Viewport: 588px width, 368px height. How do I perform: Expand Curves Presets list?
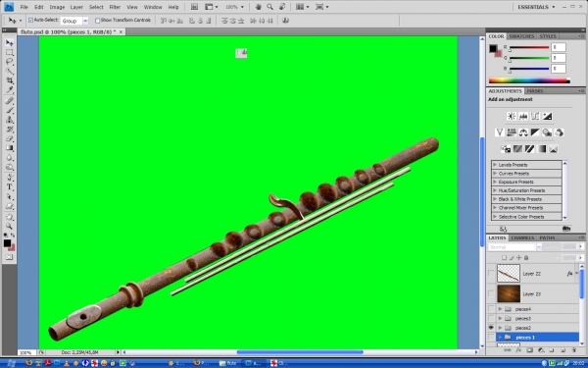pos(495,174)
